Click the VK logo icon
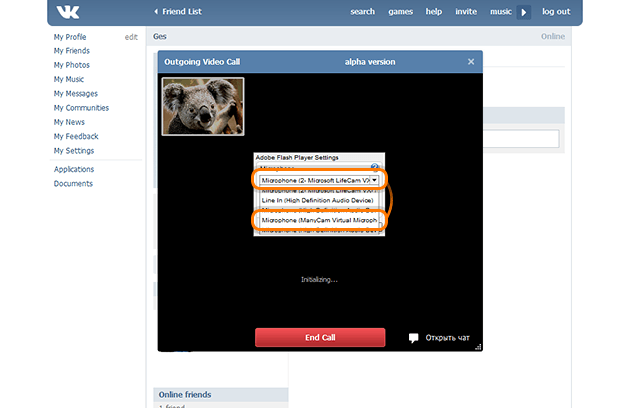 pos(68,12)
